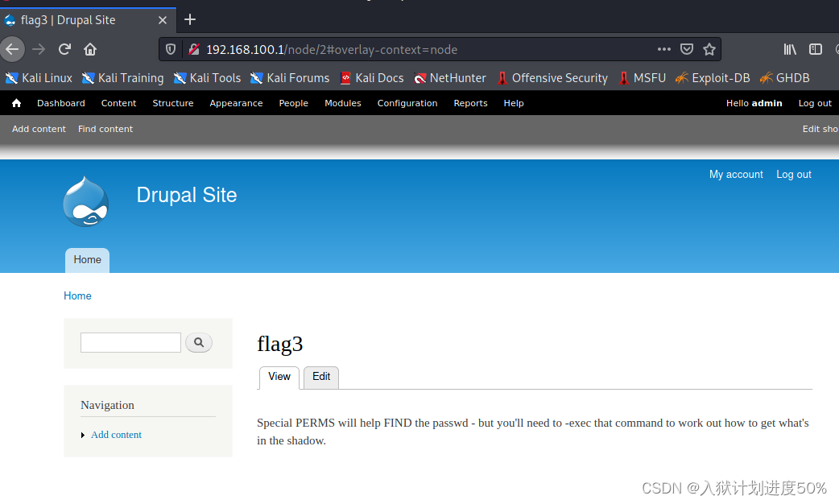The width and height of the screenshot is (839, 504).
Task: Bookmark this page with the star icon
Action: tap(709, 49)
